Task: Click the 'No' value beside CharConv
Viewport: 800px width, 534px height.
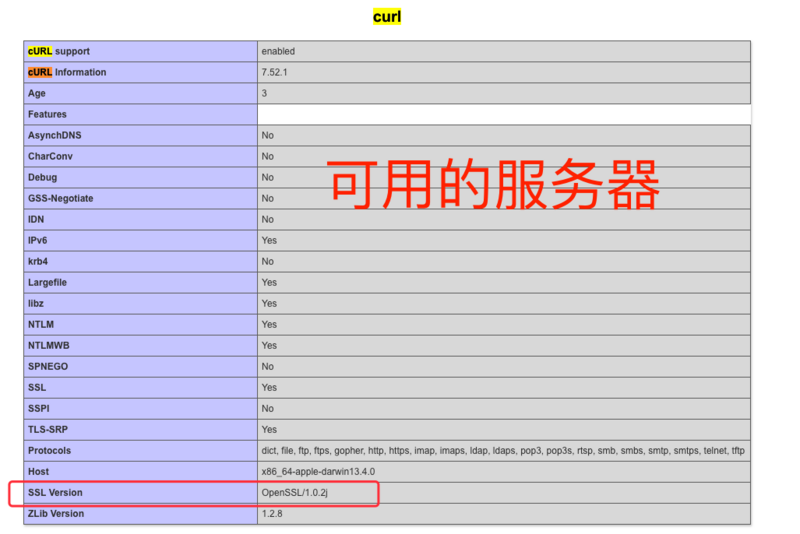Action: pyautogui.click(x=268, y=157)
